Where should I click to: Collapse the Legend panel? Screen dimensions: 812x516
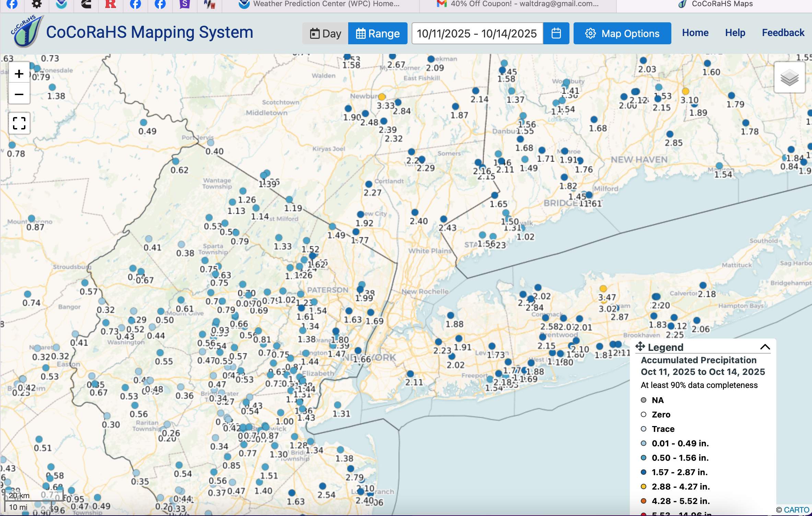[765, 347]
